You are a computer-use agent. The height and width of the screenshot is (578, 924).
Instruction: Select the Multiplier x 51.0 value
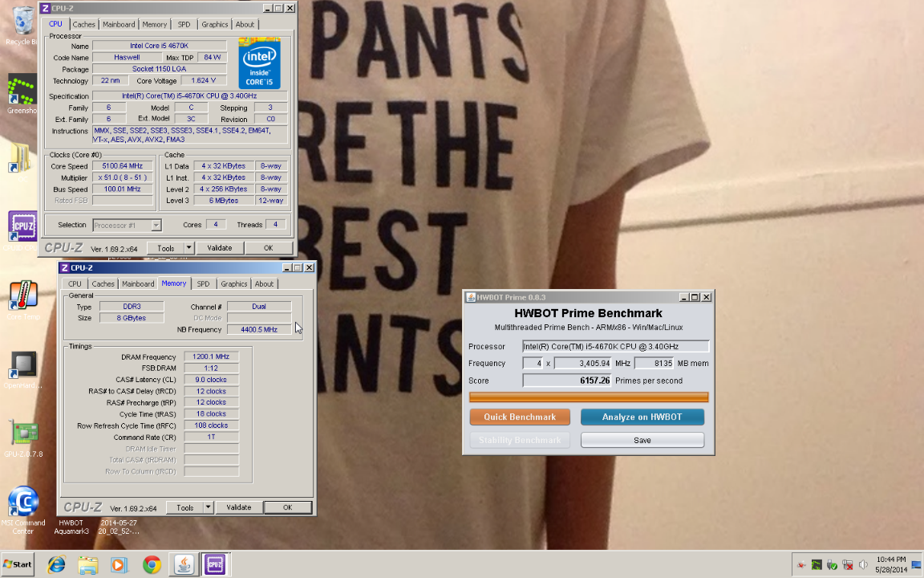click(123, 177)
